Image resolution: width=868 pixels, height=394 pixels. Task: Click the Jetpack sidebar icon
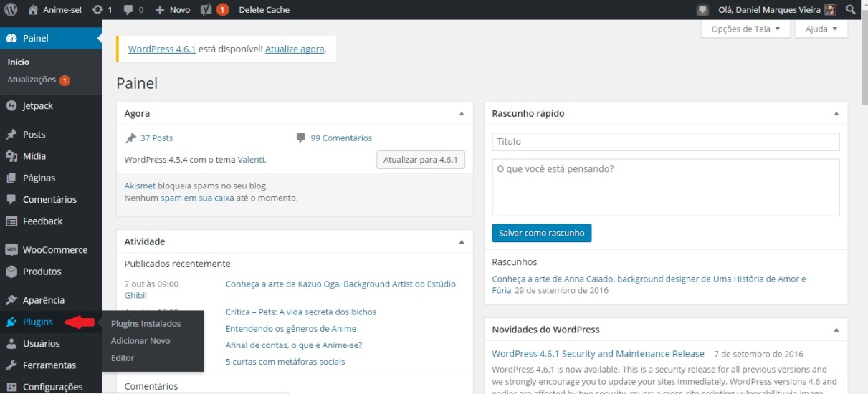pos(11,105)
